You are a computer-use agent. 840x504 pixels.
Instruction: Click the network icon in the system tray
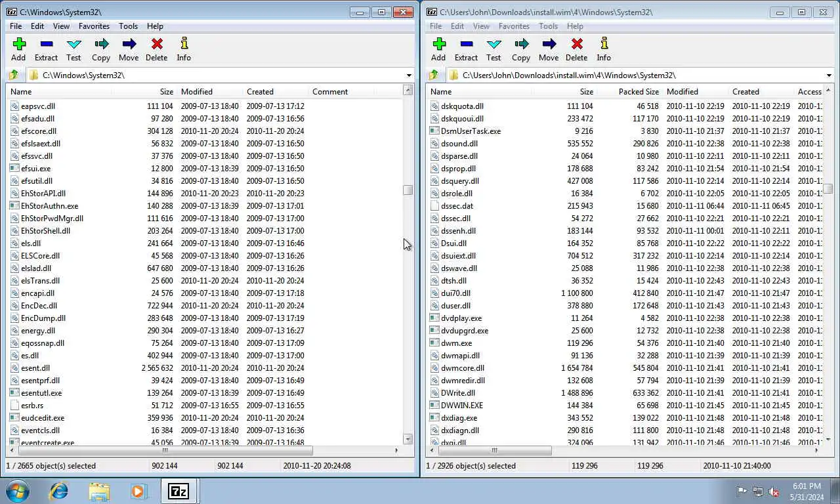[x=758, y=491]
